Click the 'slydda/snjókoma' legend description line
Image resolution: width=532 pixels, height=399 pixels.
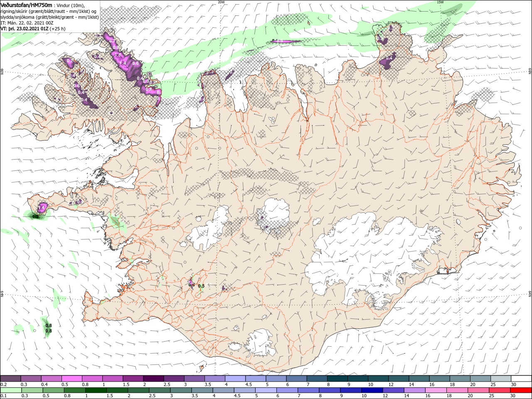49,17
